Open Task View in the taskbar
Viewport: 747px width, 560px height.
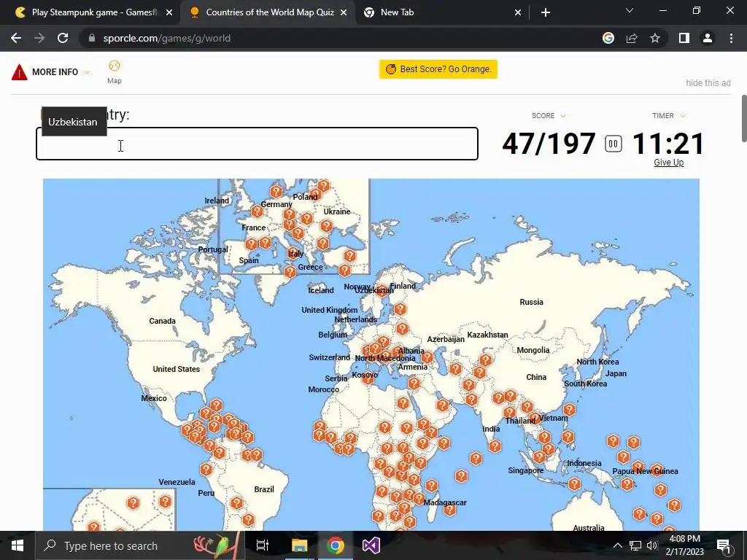coord(263,545)
